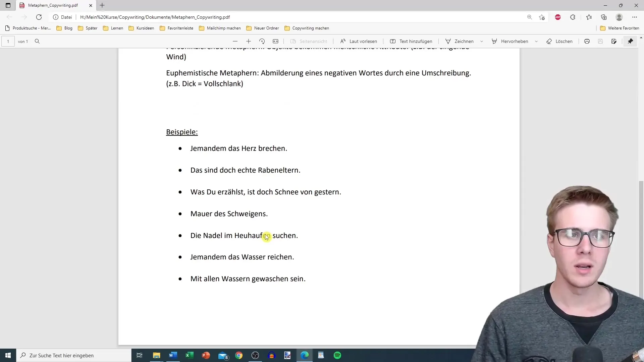Open the Mailchimp machen folder
Viewport: 644px width, 362px height.
point(220,28)
